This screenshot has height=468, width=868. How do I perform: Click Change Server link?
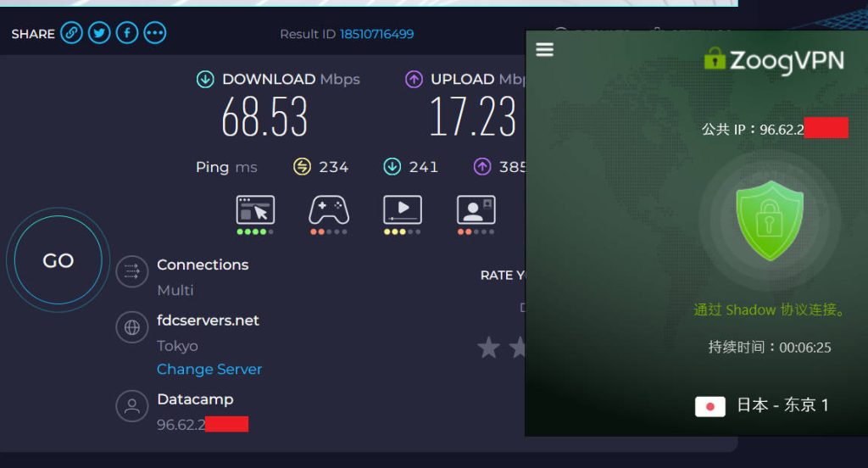tap(209, 369)
